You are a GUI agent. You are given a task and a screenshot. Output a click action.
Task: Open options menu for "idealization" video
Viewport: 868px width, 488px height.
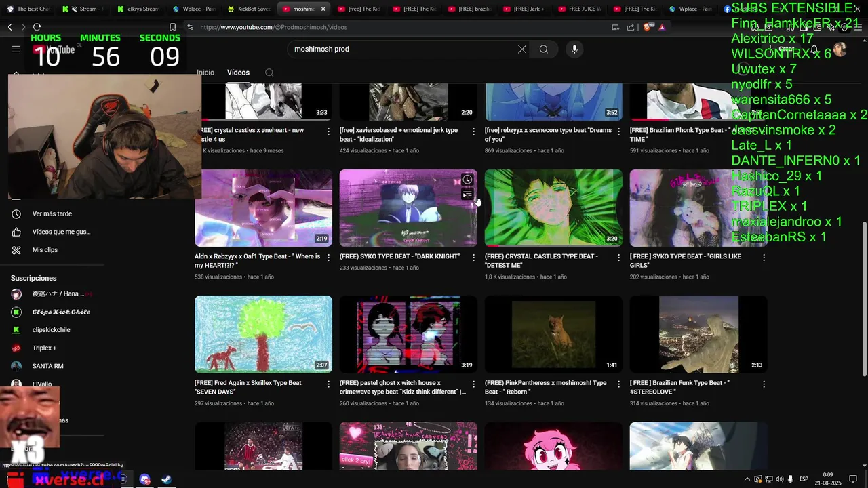point(474,131)
